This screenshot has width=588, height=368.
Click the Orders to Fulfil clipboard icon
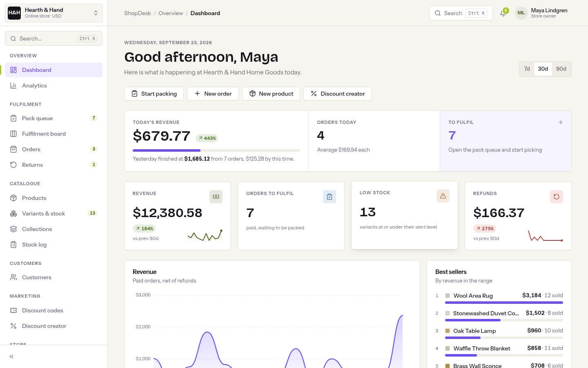(x=330, y=197)
